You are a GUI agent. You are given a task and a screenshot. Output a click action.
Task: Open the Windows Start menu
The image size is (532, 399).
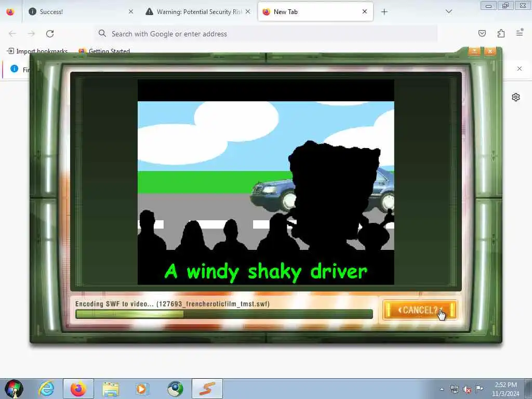pyautogui.click(x=14, y=389)
